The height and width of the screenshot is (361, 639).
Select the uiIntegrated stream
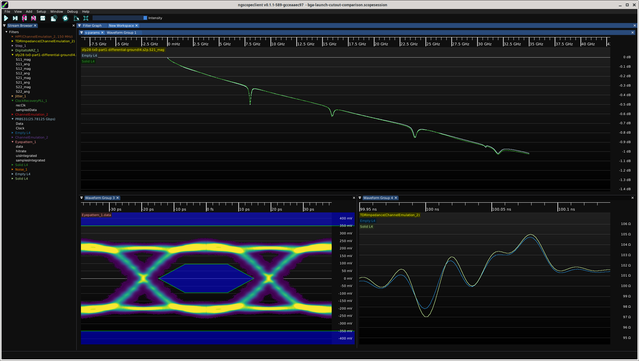click(x=26, y=156)
